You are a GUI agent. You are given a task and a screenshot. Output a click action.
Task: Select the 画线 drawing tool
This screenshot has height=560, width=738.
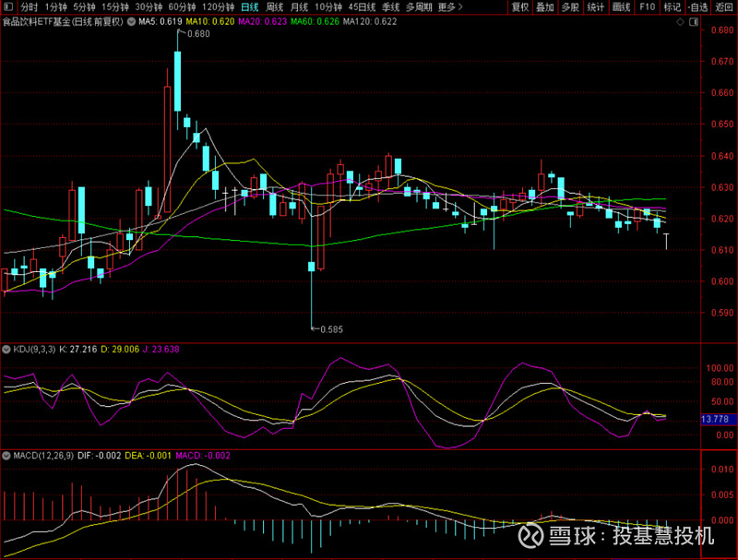(x=619, y=8)
